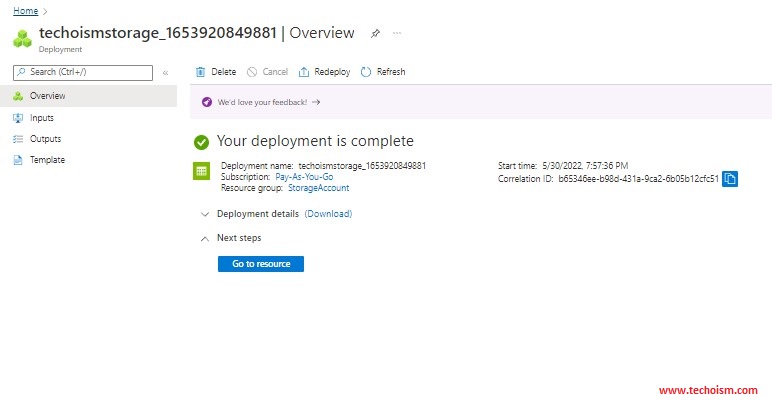Viewport: 772px width, 406px height.
Task: Focus the Search (Ctrl+/) field
Action: pyautogui.click(x=83, y=72)
